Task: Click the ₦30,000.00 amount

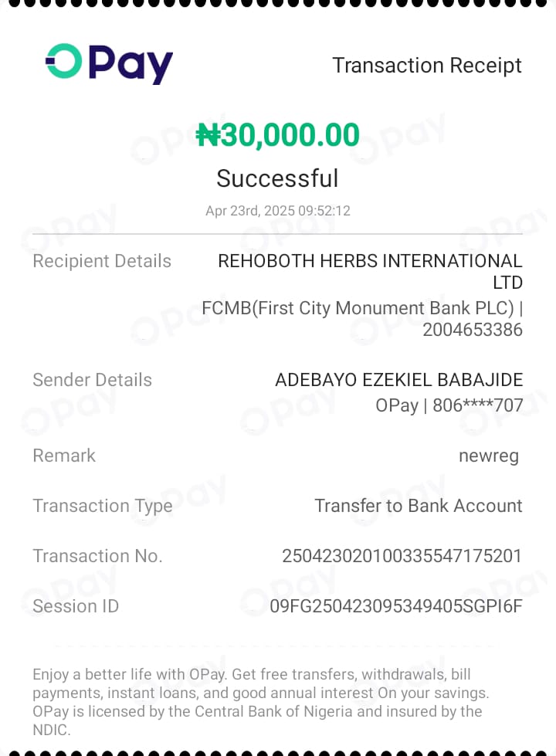Action: pos(278,134)
